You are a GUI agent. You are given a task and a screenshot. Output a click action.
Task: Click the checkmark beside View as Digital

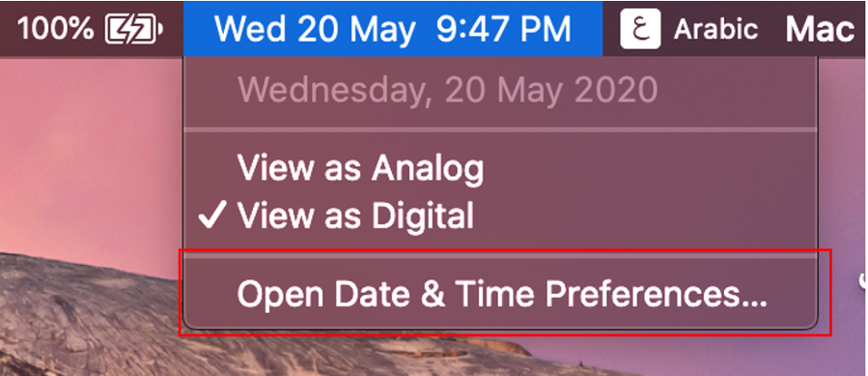point(212,216)
